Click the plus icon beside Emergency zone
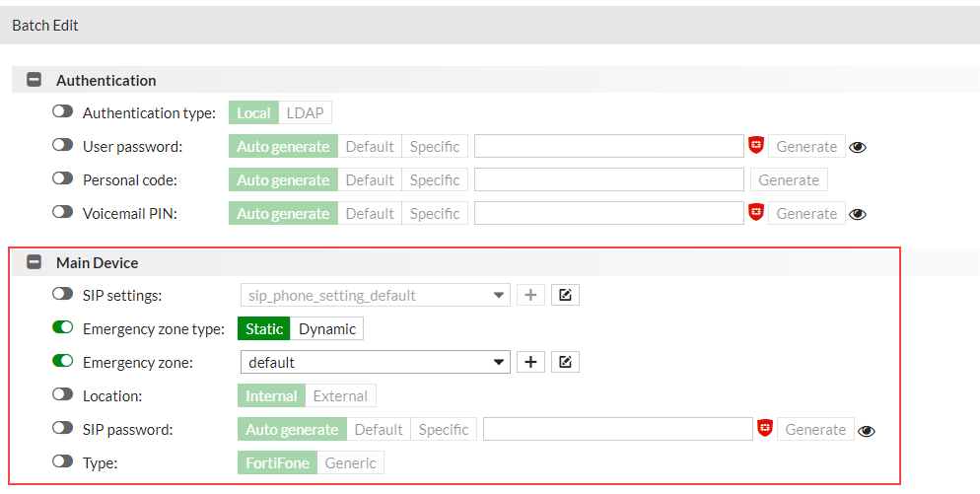The height and width of the screenshot is (494, 980). tap(530, 362)
